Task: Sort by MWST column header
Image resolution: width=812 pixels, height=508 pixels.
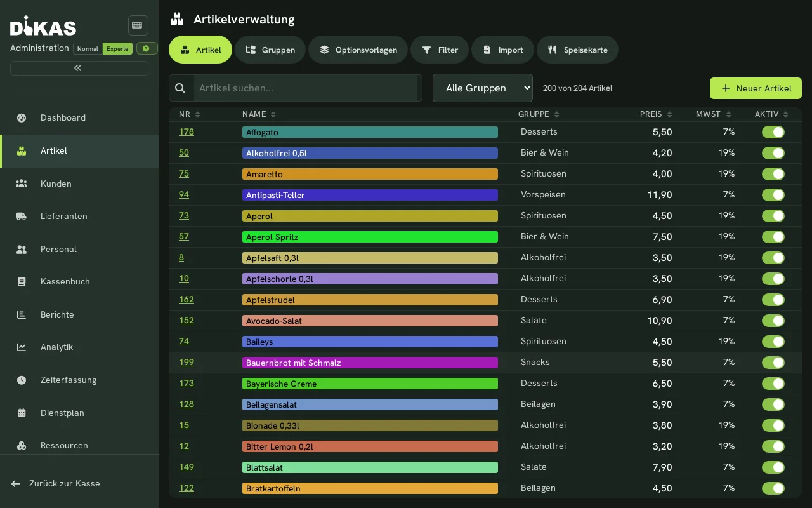Action: click(x=714, y=114)
